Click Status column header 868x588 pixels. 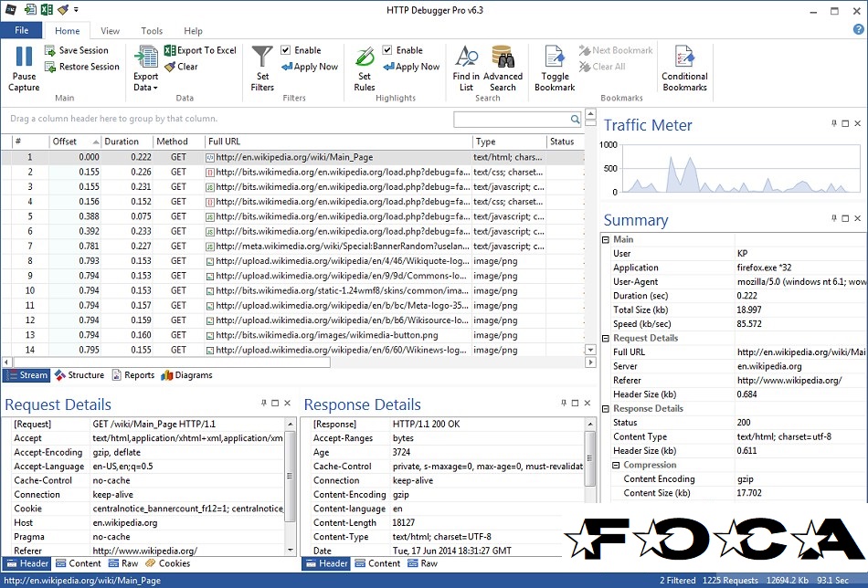[566, 142]
